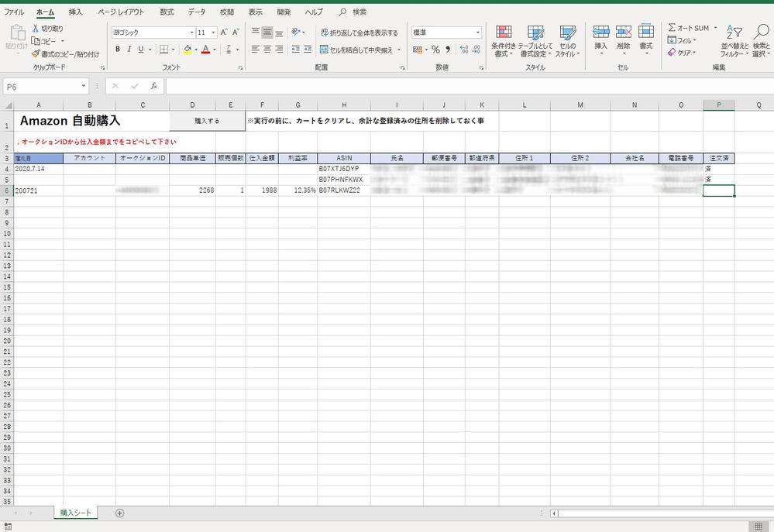Open the Font group dialog launcher

coord(241,67)
